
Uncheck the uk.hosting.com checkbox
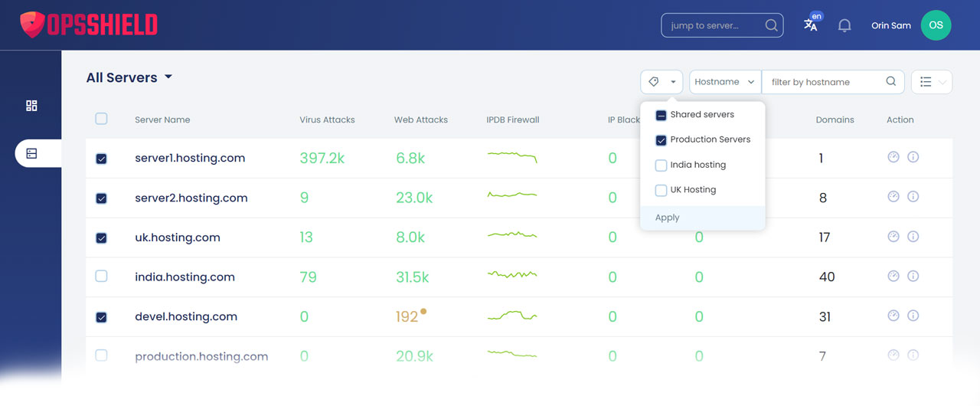tap(101, 238)
